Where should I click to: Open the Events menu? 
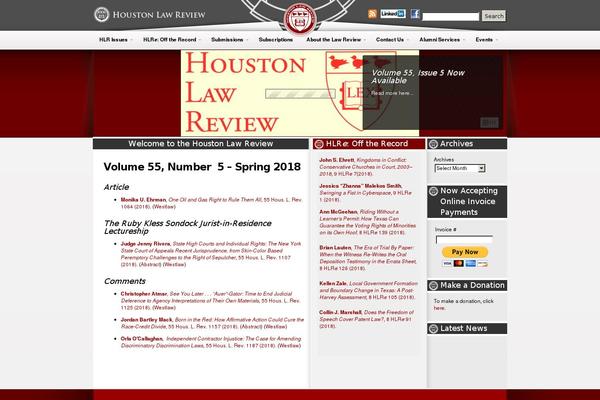486,40
